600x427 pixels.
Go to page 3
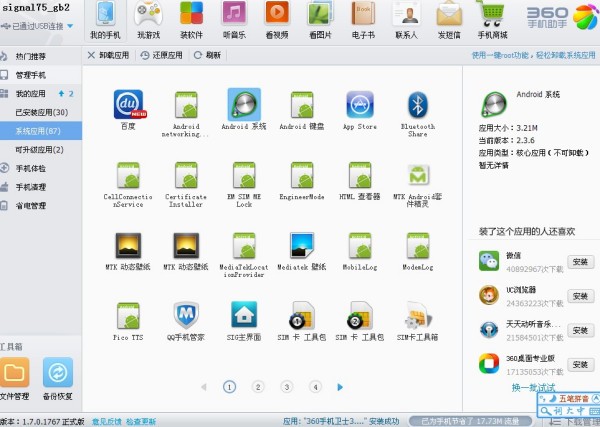(x=287, y=387)
